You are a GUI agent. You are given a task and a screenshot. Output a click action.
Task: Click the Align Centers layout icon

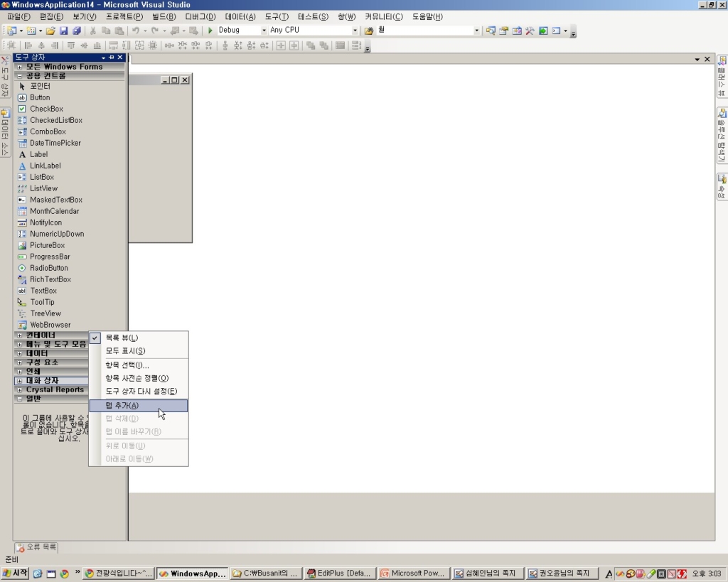click(41, 45)
